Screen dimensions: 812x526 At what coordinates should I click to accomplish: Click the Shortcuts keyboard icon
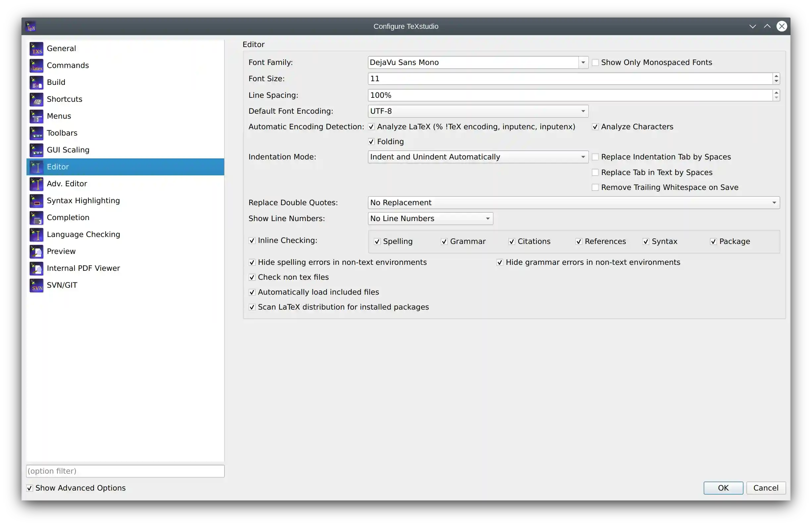pos(36,99)
